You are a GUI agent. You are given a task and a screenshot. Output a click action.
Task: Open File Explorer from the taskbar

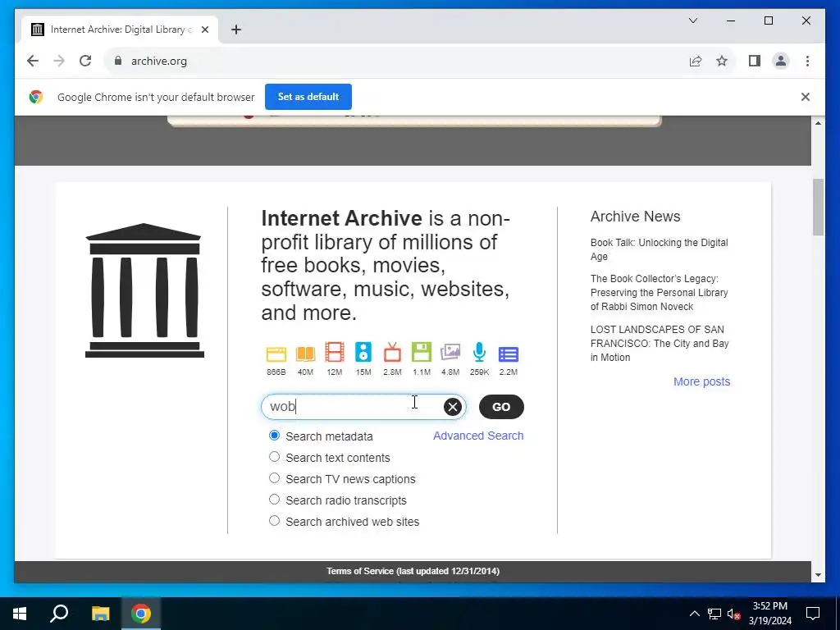[100, 614]
